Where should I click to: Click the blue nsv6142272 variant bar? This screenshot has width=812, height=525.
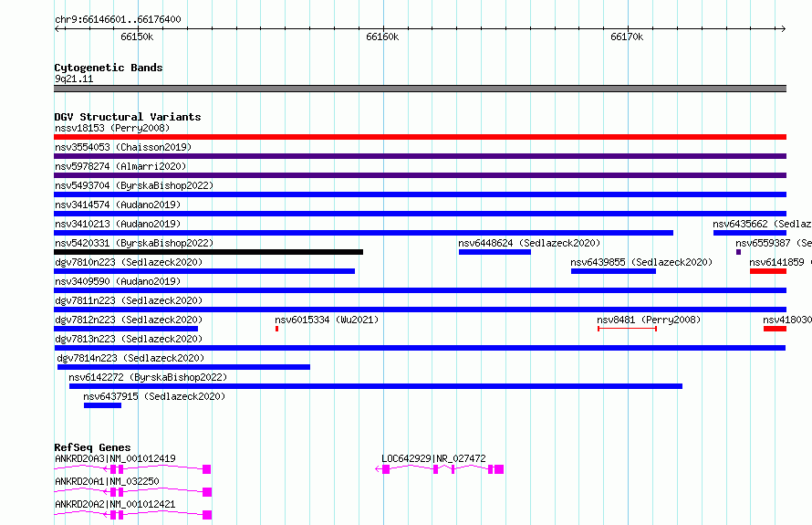click(376, 386)
